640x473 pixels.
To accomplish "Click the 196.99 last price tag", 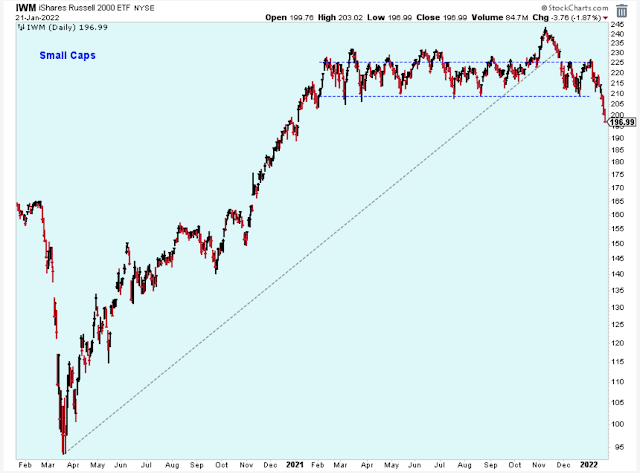I will [622, 122].
